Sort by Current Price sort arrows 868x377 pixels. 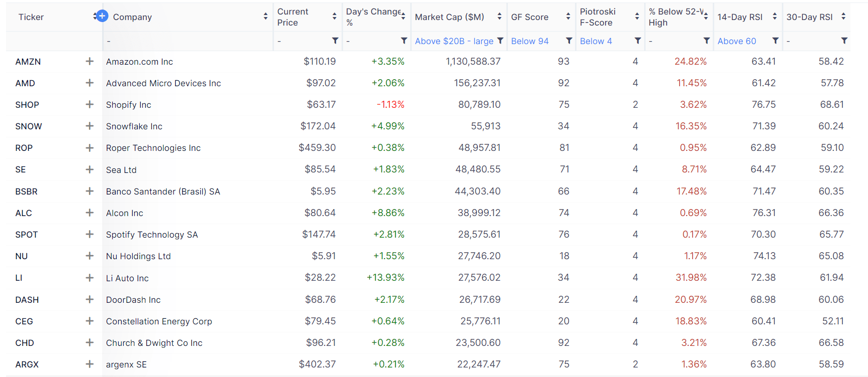(x=334, y=17)
